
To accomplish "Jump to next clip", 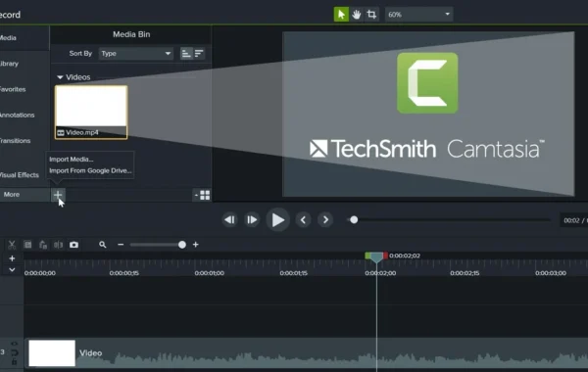I will 325,220.
